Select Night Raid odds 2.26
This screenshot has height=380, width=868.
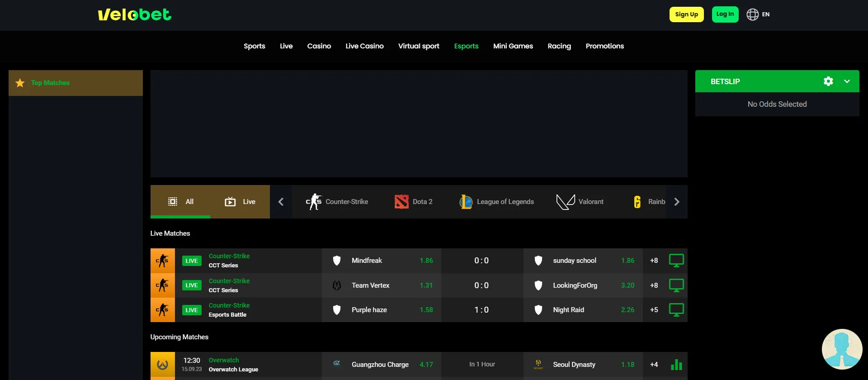pyautogui.click(x=627, y=310)
